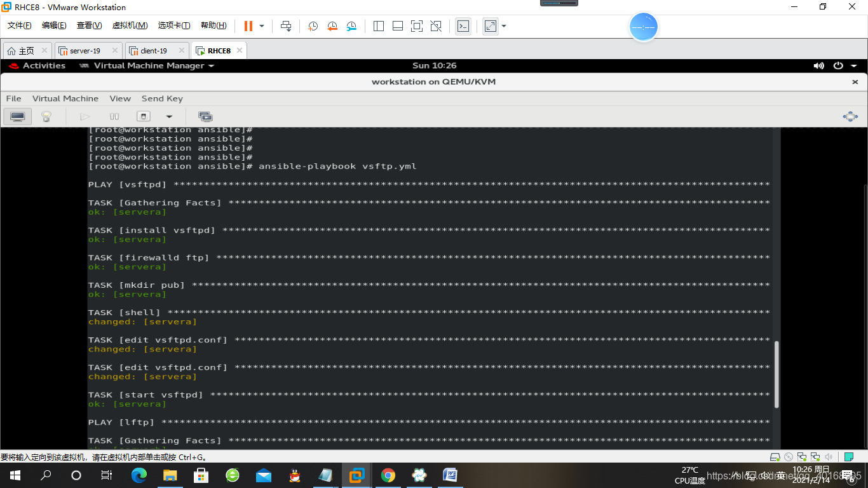Open the View menu in workstation window
The width and height of the screenshot is (868, 488).
pyautogui.click(x=120, y=98)
